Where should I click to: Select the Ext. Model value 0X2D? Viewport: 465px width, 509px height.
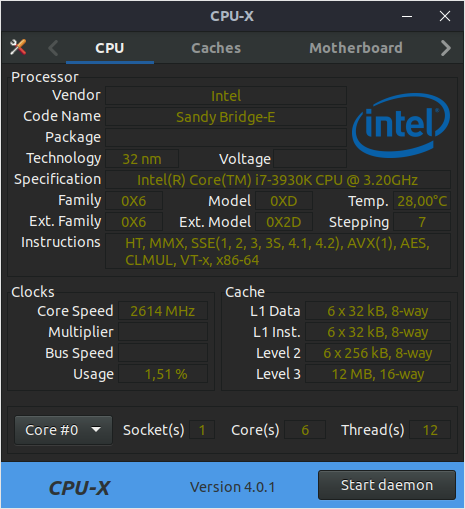284,222
